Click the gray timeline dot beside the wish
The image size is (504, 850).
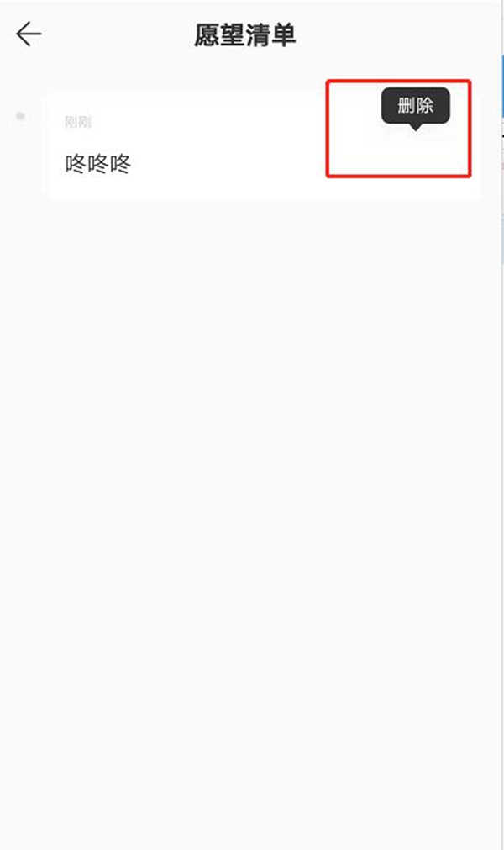(20, 116)
